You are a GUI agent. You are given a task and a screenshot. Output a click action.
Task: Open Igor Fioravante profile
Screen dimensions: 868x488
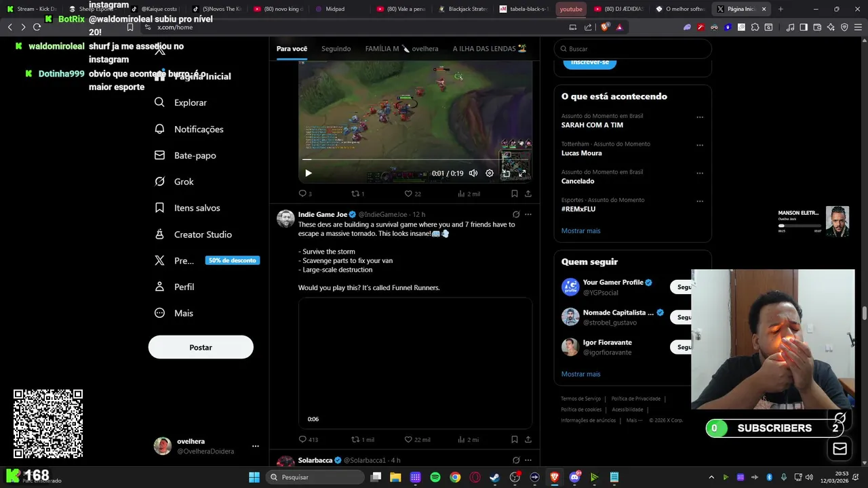coord(607,342)
